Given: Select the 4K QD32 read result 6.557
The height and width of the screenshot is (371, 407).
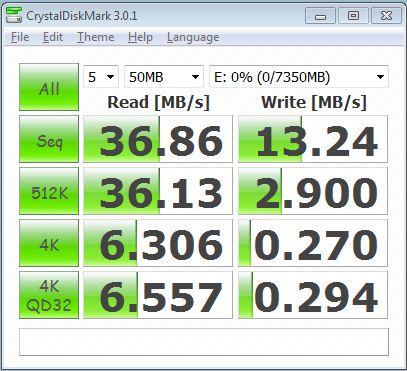Looking at the screenshot, I should (158, 295).
